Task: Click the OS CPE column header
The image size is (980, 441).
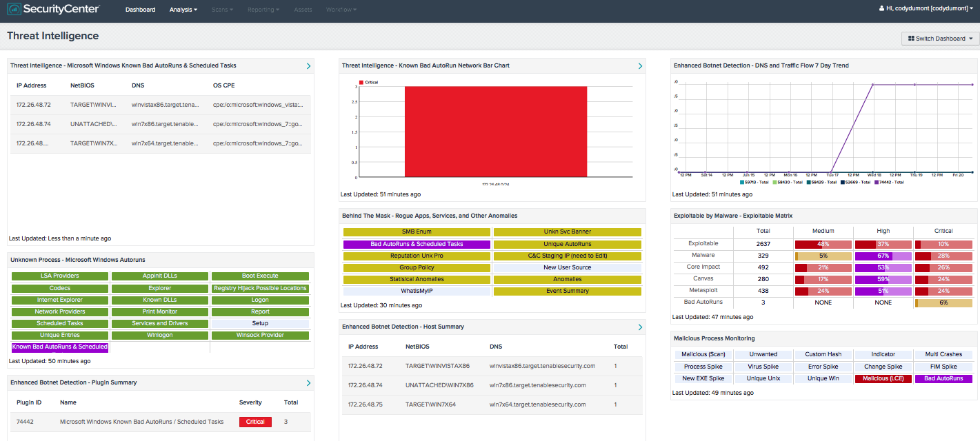Action: coord(225,85)
